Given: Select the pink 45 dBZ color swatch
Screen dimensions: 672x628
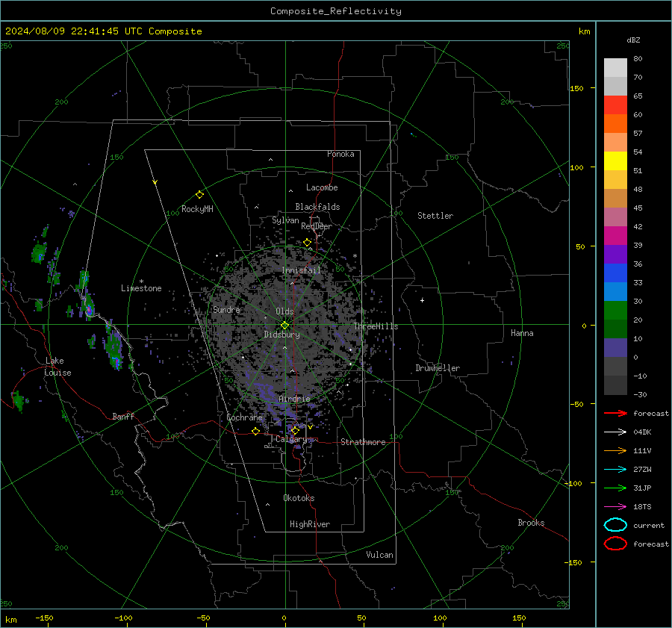Looking at the screenshot, I should (x=615, y=217).
